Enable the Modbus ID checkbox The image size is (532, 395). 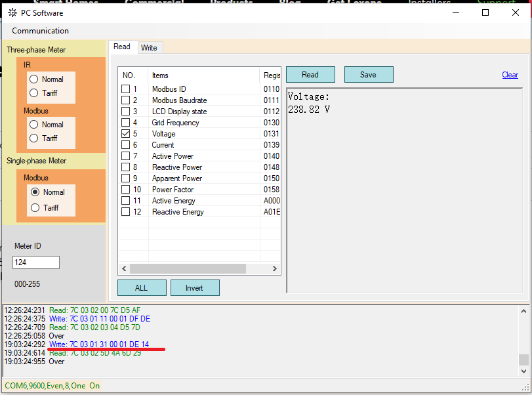point(126,89)
